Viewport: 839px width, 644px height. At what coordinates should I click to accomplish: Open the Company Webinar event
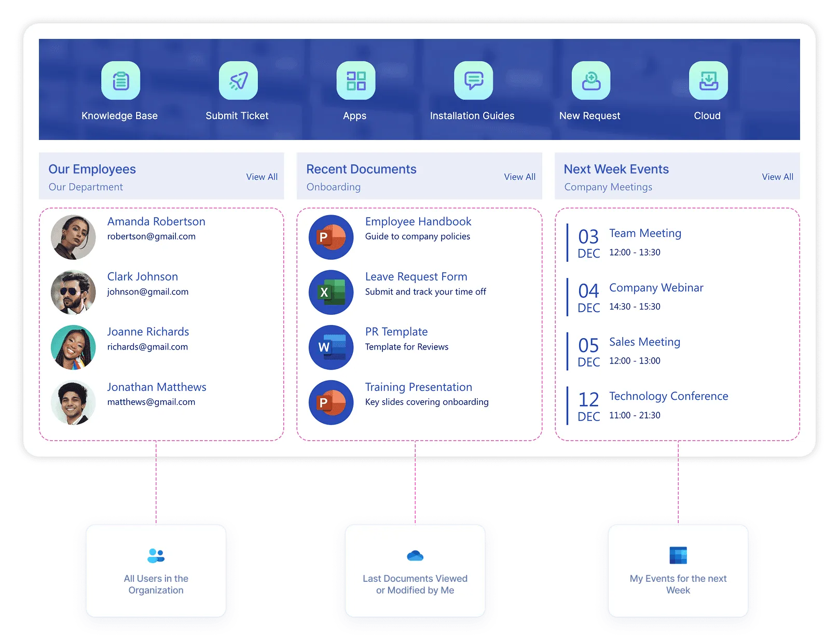click(656, 288)
